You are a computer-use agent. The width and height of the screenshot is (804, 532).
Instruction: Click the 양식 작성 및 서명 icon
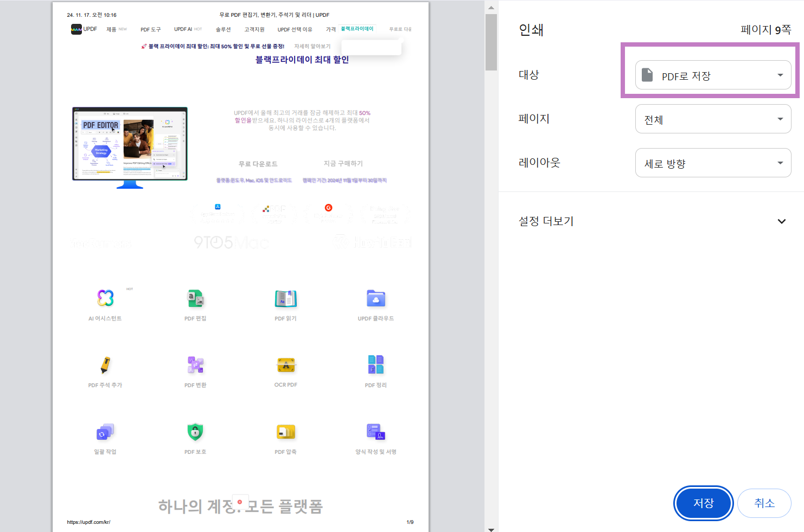(376, 432)
